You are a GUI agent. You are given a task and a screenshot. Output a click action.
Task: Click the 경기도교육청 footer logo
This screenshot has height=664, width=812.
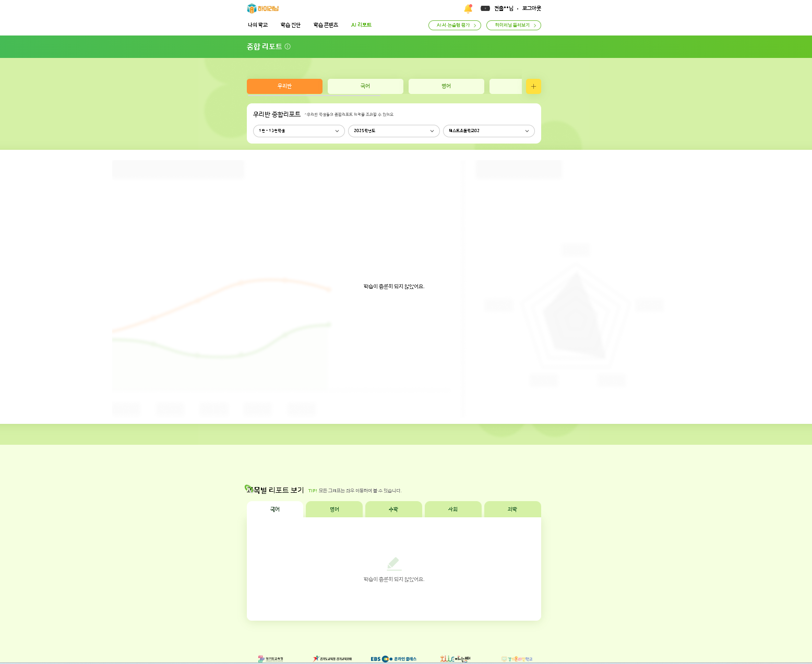pyautogui.click(x=271, y=659)
